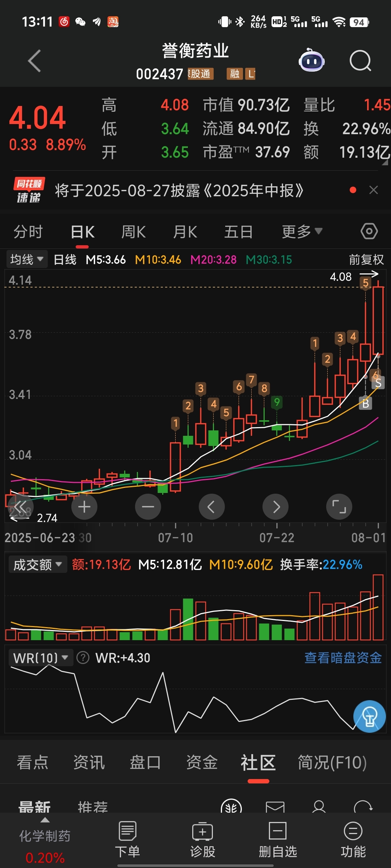Tap the 额:19.13亿 volume label
Screen dimensions: 391x868
pos(101,565)
